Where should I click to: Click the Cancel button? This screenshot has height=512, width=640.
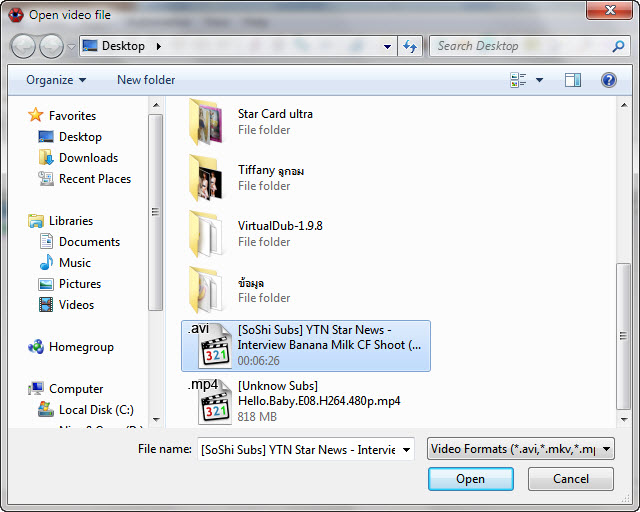[571, 479]
